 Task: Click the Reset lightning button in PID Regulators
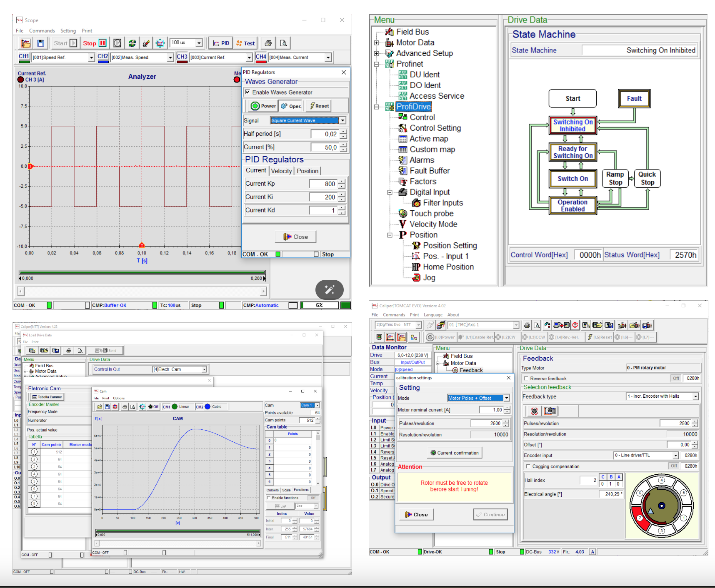(x=319, y=106)
